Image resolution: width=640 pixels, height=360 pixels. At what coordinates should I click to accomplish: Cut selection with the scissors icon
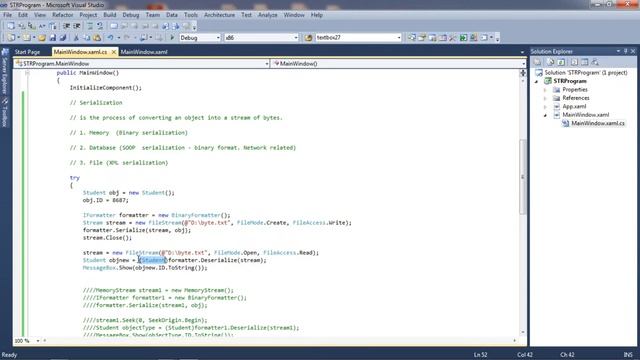(76, 38)
